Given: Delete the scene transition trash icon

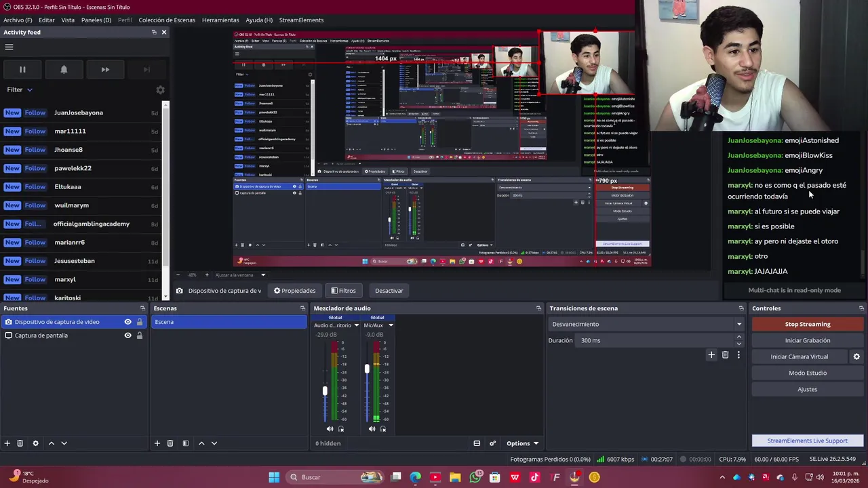Looking at the screenshot, I should point(725,354).
